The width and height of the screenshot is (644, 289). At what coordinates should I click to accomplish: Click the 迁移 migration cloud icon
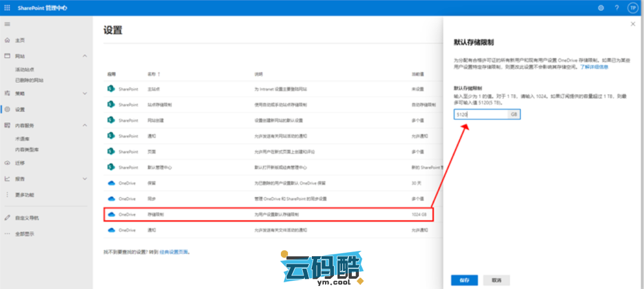[7, 163]
